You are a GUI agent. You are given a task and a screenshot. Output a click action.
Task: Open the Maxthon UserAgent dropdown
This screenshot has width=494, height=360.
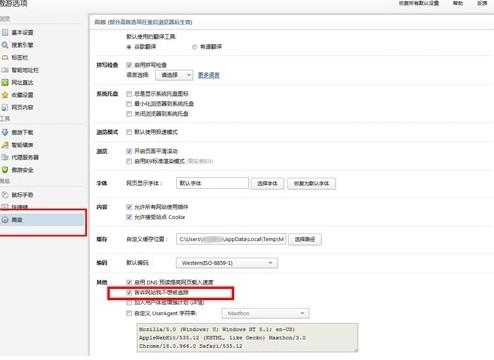265,313
